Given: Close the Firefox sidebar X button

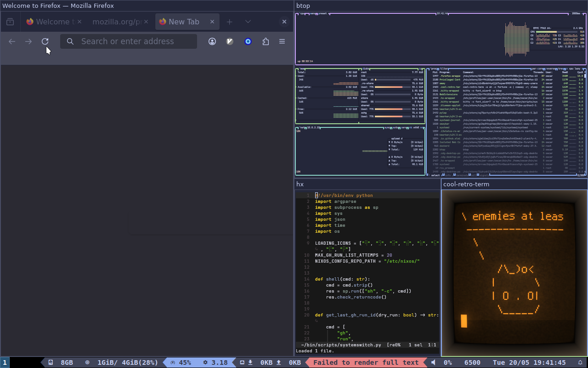Looking at the screenshot, I should point(284,22).
